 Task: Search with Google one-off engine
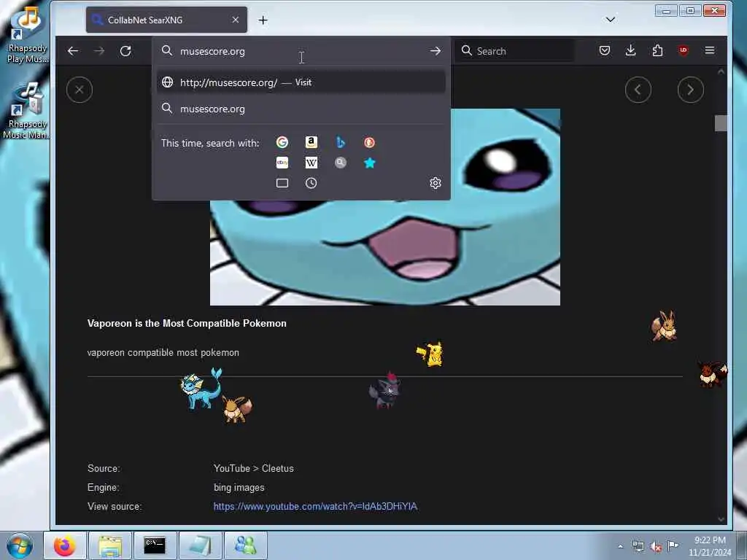click(x=282, y=142)
